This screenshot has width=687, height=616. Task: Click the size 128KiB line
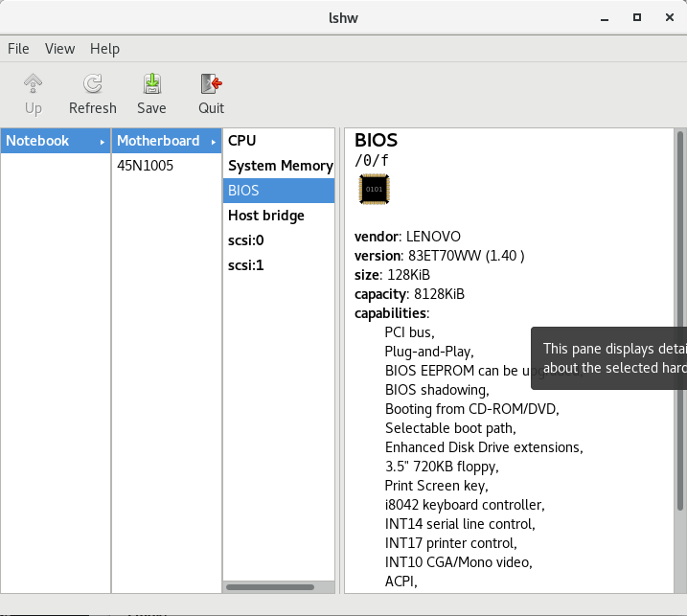(x=392, y=275)
